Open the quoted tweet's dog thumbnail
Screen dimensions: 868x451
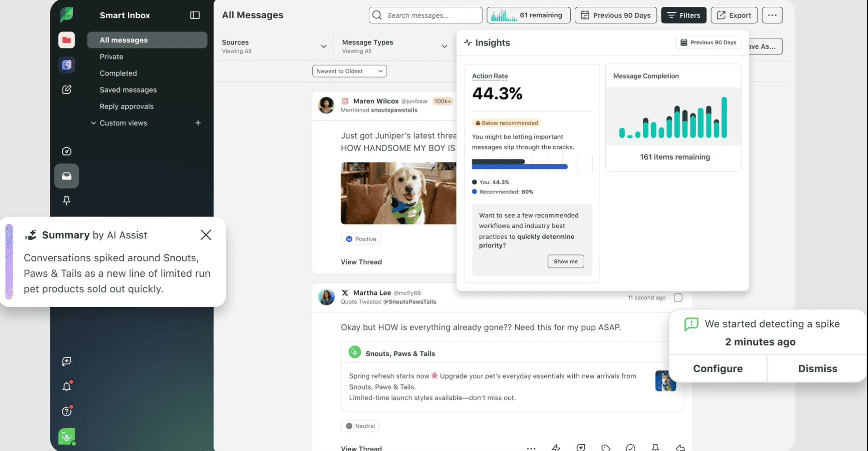tap(666, 381)
